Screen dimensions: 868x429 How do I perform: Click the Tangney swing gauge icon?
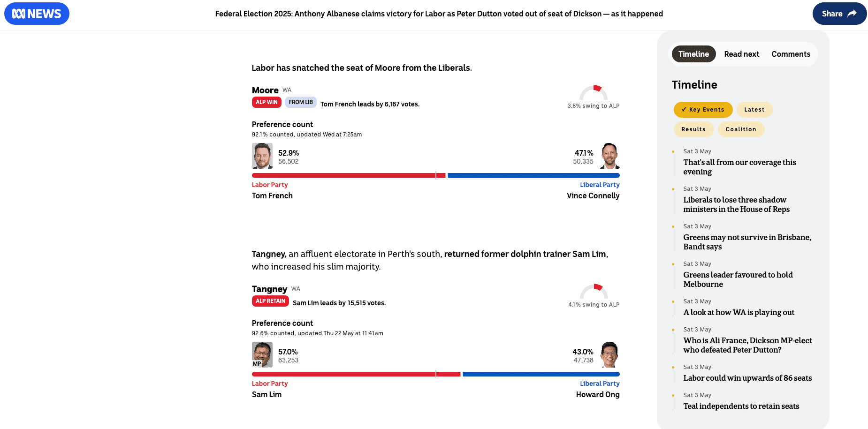click(594, 292)
